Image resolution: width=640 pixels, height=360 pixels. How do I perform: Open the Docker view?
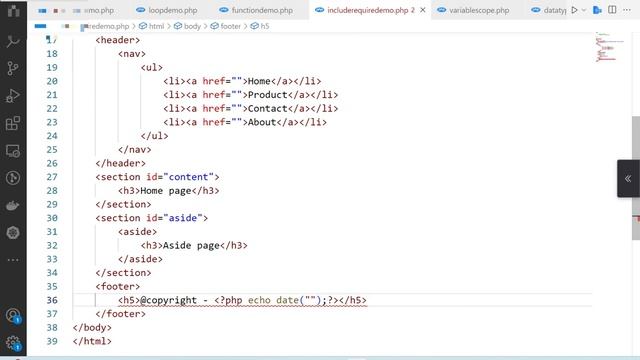(x=13, y=205)
